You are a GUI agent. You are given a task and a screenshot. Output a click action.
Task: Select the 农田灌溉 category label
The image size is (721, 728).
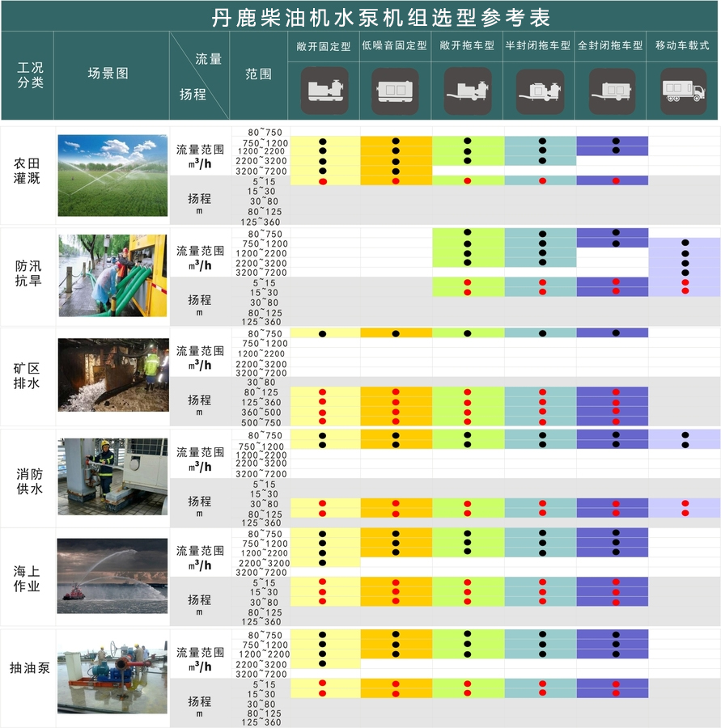pyautogui.click(x=27, y=171)
